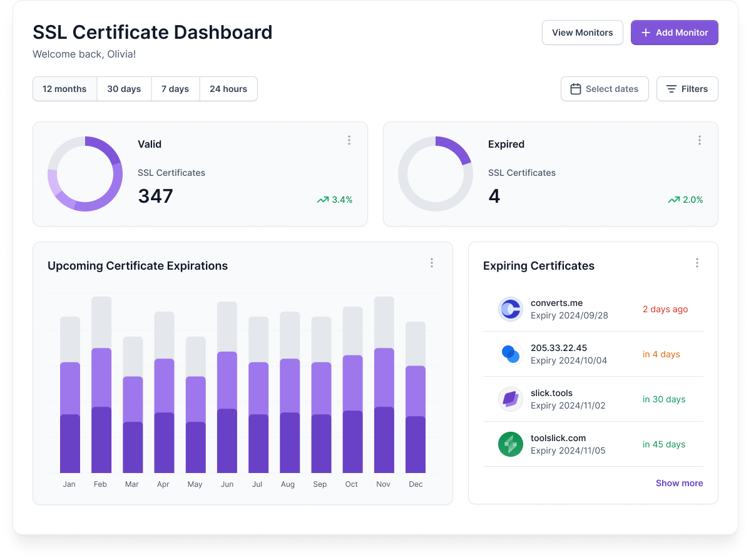Select the 7 days time range
Image resolution: width=751 pixels, height=560 pixels.
click(175, 89)
